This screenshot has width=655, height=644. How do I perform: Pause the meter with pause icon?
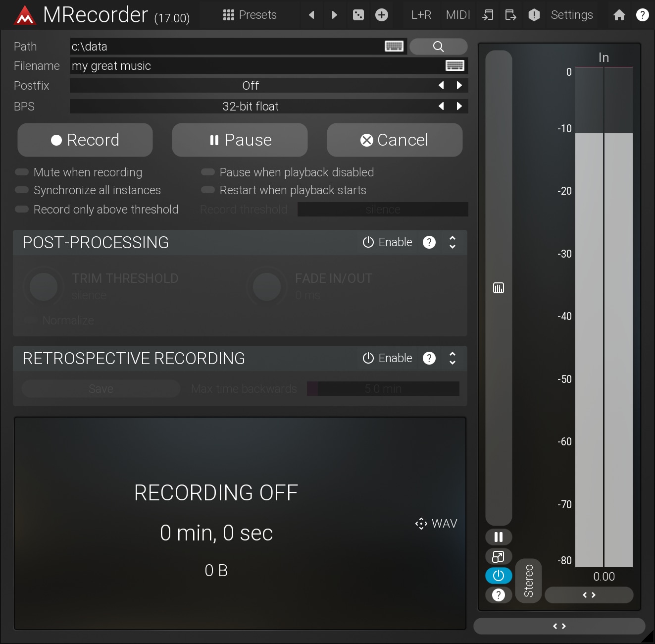pyautogui.click(x=498, y=537)
